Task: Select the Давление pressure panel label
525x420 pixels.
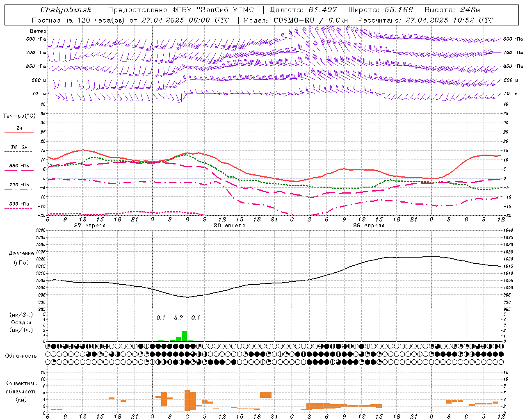Action: pos(21,253)
